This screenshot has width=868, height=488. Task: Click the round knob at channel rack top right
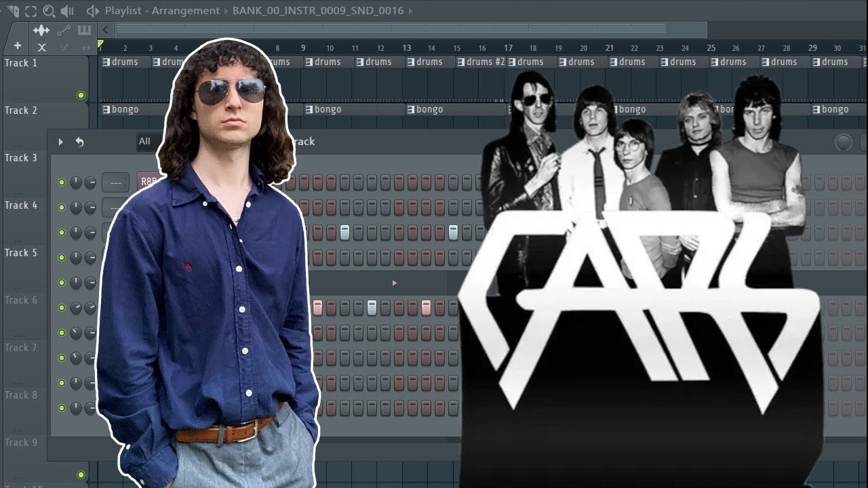point(844,142)
